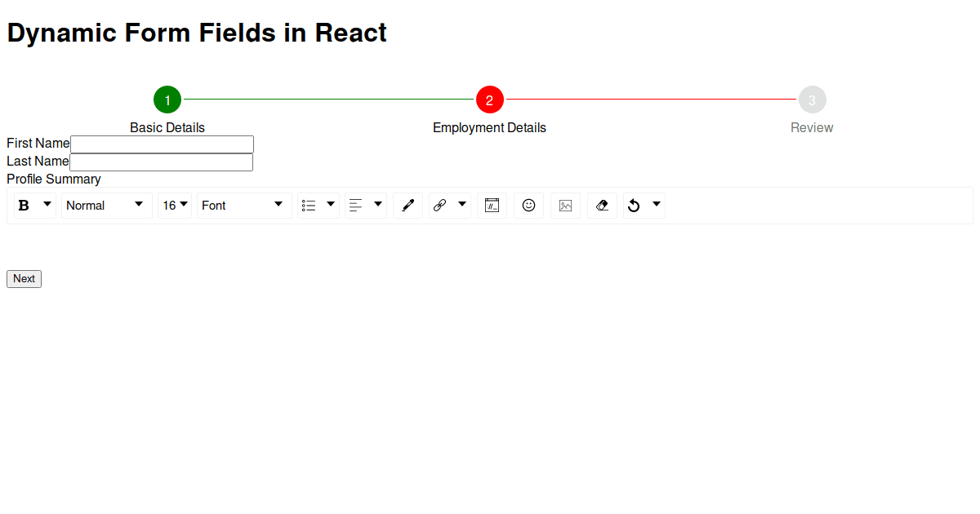Viewport: 980px width, 514px height.
Task: Open the Font family dropdown
Action: 243,206
